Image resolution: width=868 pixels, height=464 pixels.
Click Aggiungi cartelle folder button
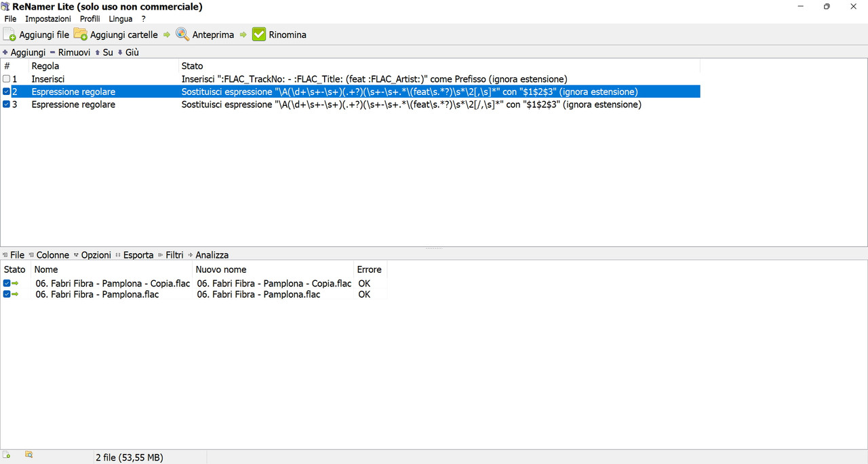(115, 34)
